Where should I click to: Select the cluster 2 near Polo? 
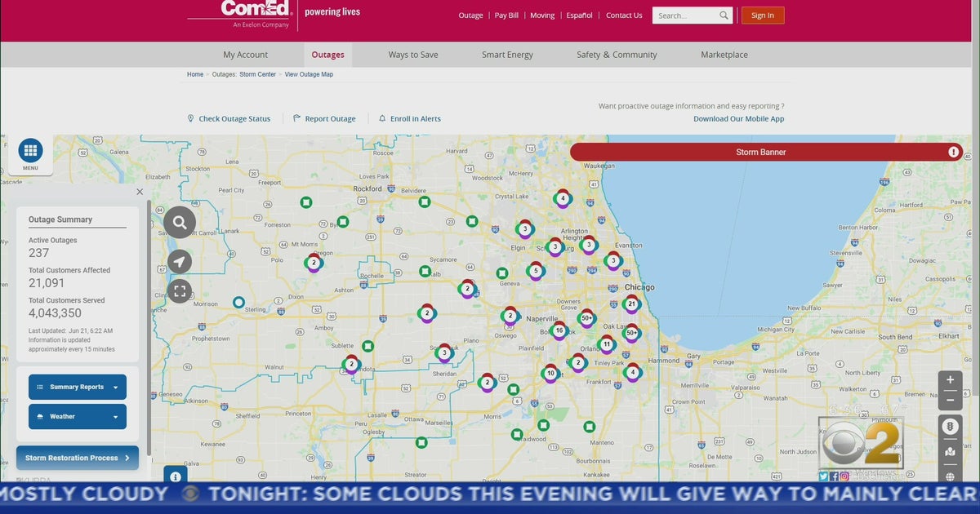pyautogui.click(x=314, y=263)
